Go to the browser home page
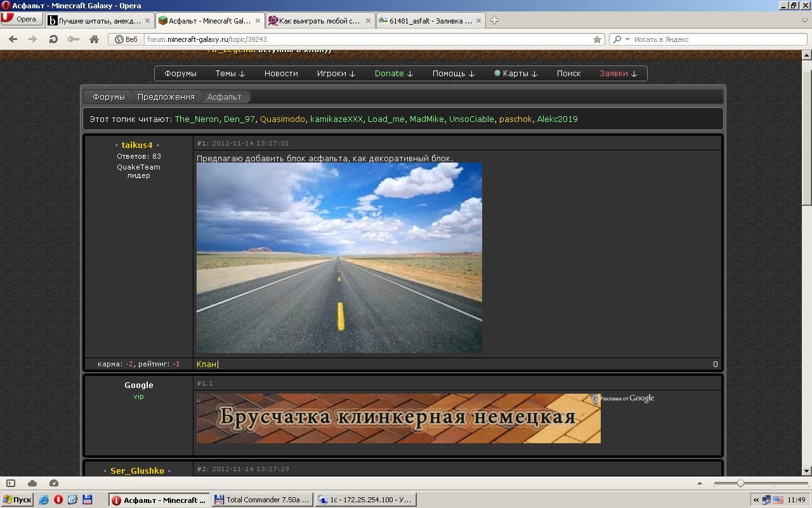Viewport: 812px width, 508px height. (x=94, y=39)
